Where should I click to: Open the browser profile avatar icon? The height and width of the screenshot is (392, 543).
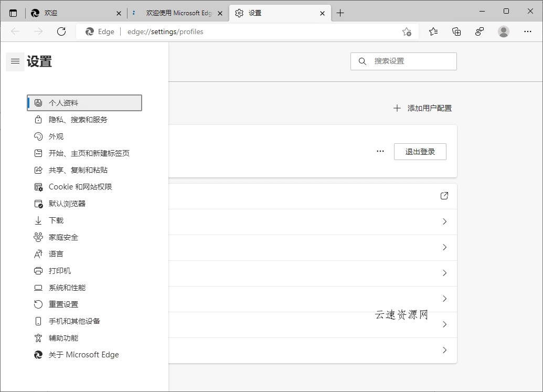click(503, 31)
